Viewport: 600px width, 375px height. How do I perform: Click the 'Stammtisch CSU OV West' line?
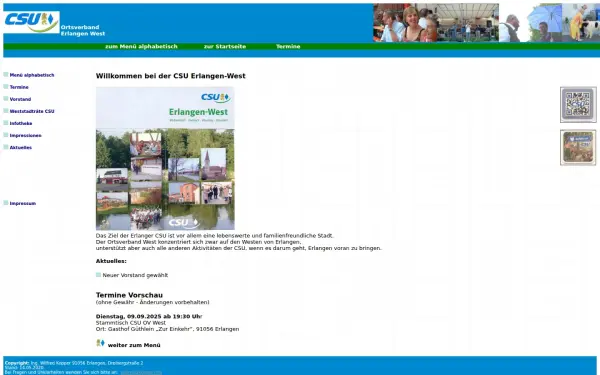coord(131,323)
